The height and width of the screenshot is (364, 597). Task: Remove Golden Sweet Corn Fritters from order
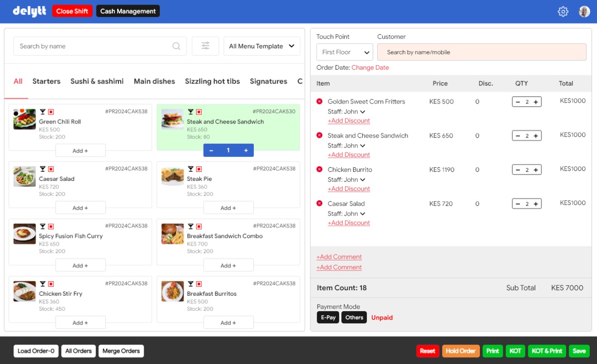click(x=319, y=101)
